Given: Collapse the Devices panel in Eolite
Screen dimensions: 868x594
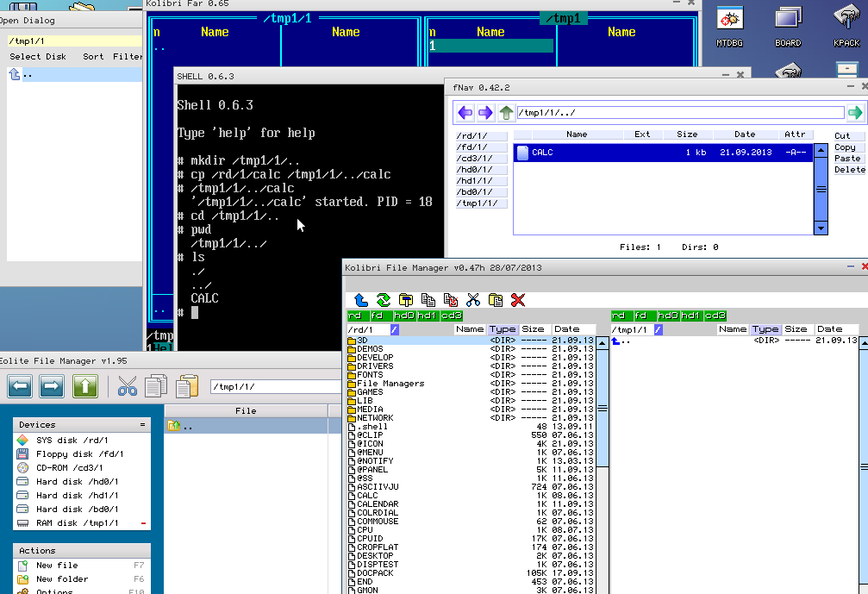Looking at the screenshot, I should (142, 425).
